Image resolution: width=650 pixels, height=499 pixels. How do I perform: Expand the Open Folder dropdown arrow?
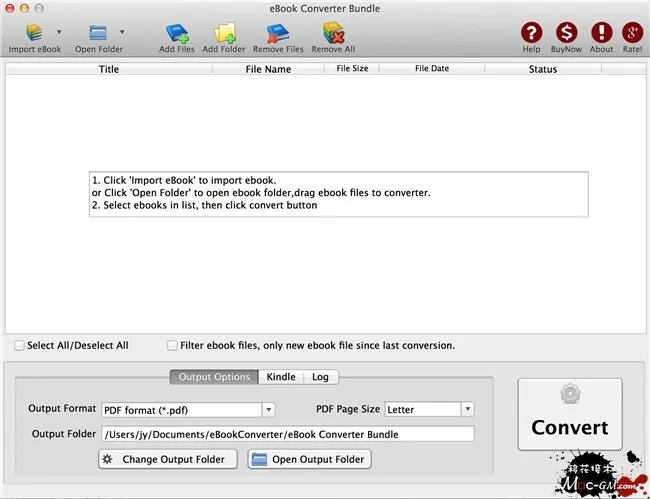[x=122, y=31]
